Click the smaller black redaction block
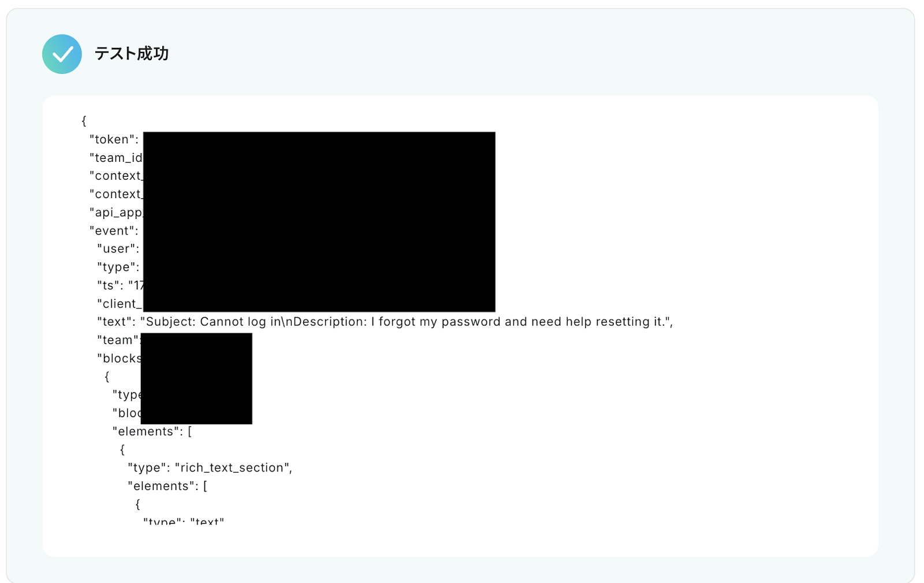Image resolution: width=924 pixels, height=583 pixels. (196, 378)
